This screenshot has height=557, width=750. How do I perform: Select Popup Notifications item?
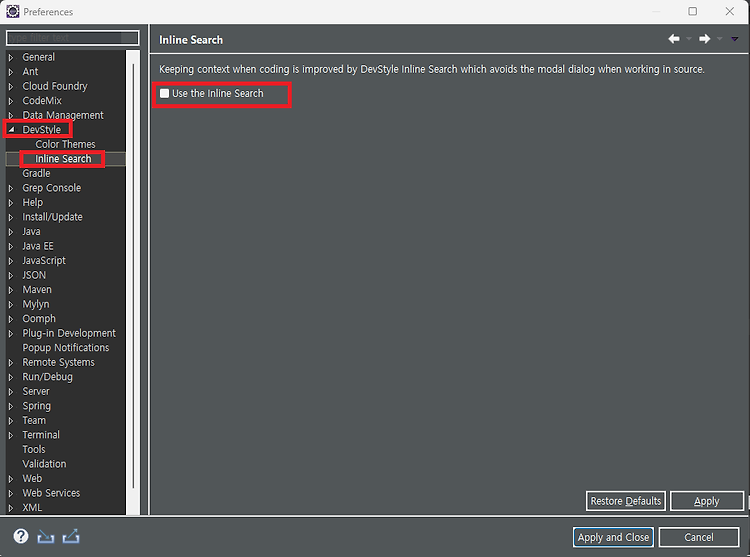tap(66, 348)
